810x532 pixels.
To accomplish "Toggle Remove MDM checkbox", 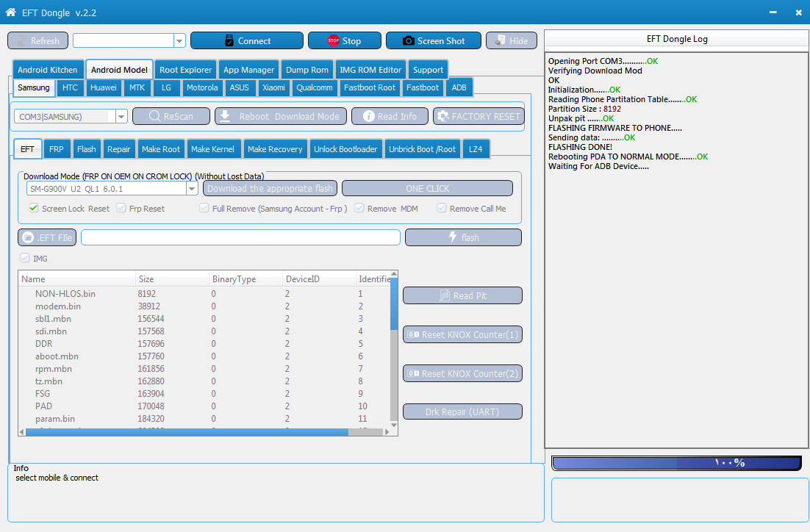I will click(x=359, y=208).
